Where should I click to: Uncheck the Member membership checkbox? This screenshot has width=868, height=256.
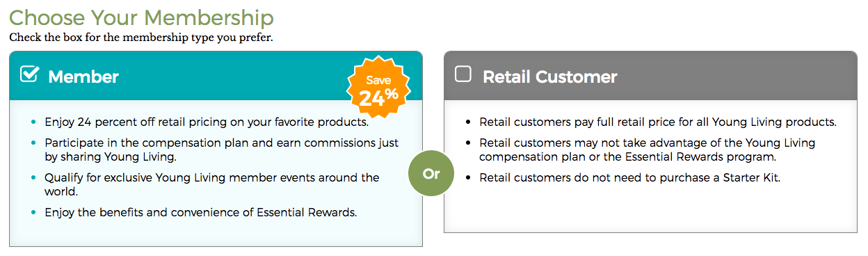coord(29,74)
